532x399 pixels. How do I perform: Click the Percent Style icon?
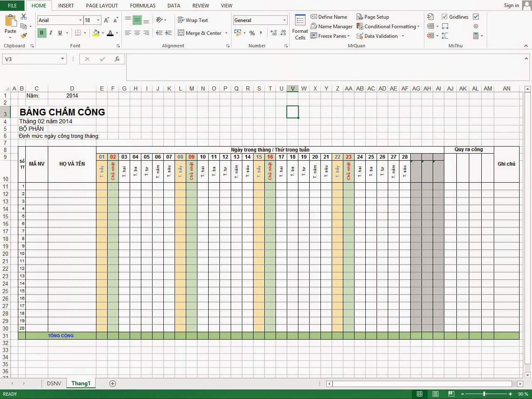[x=252, y=33]
